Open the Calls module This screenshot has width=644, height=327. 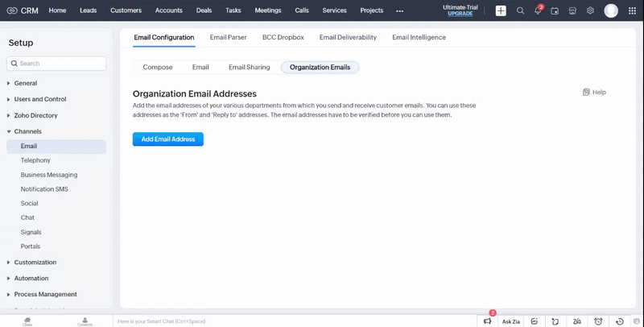click(x=302, y=10)
